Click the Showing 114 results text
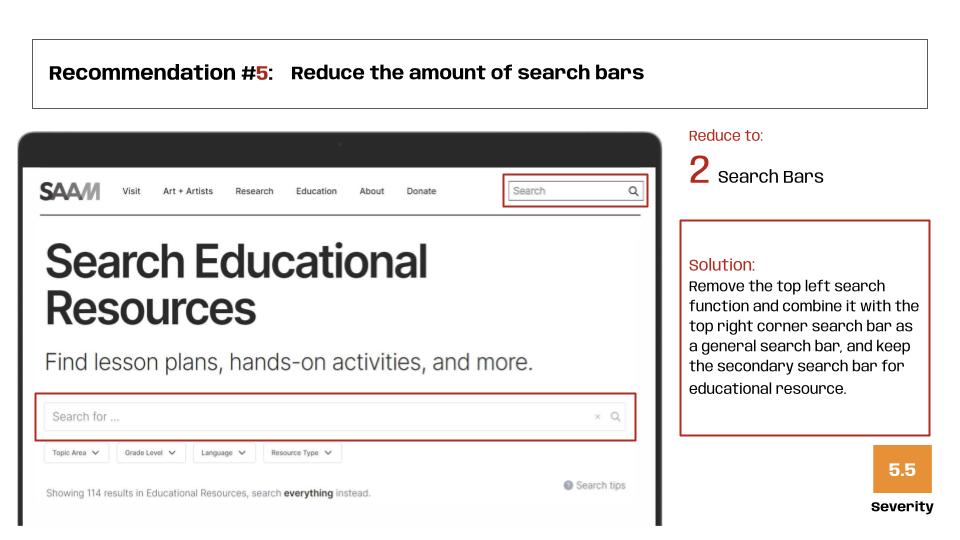Image resolution: width=960 pixels, height=540 pixels. [x=208, y=493]
